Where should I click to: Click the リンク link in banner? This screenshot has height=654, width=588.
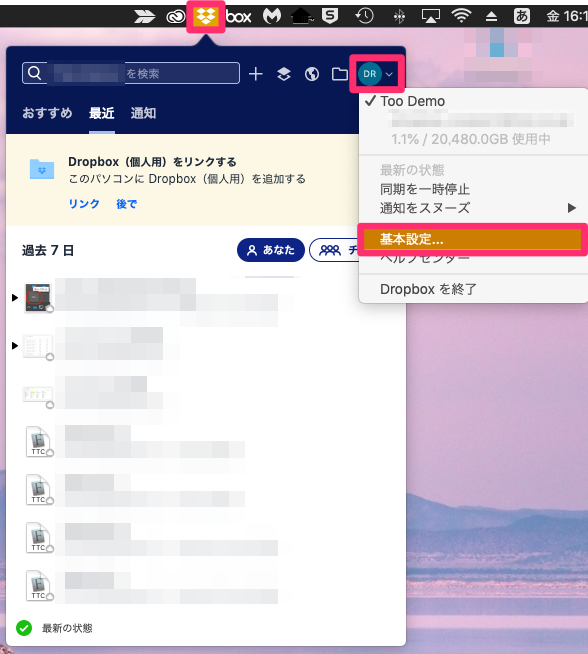pos(84,204)
